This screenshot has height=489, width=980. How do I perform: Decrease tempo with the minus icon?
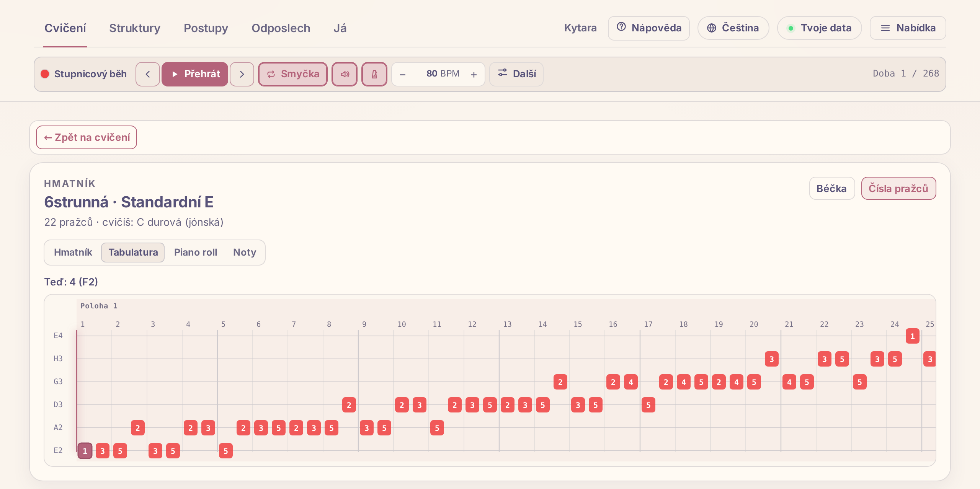pos(403,74)
